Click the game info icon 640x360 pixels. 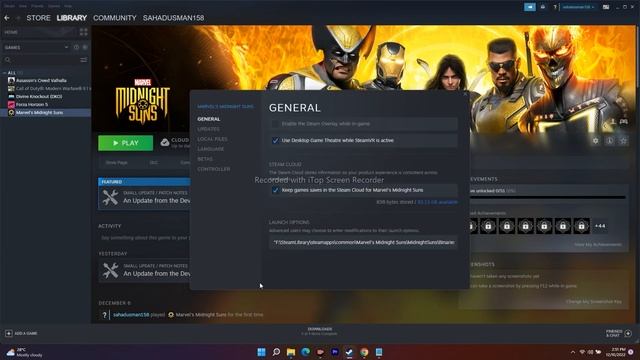point(609,140)
